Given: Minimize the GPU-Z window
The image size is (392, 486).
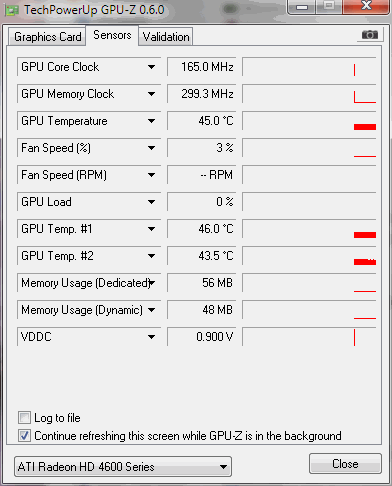Looking at the screenshot, I should click(x=301, y=7).
